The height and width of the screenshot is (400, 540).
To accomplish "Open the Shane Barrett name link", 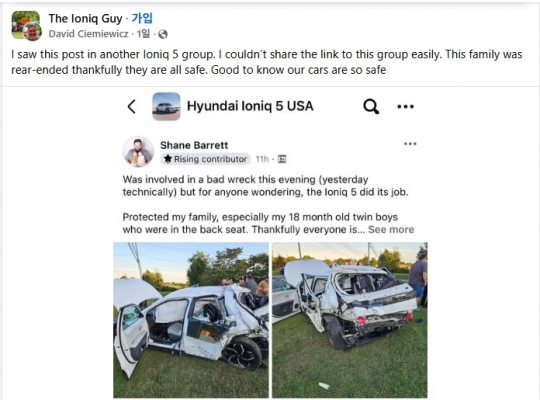I will 194,145.
